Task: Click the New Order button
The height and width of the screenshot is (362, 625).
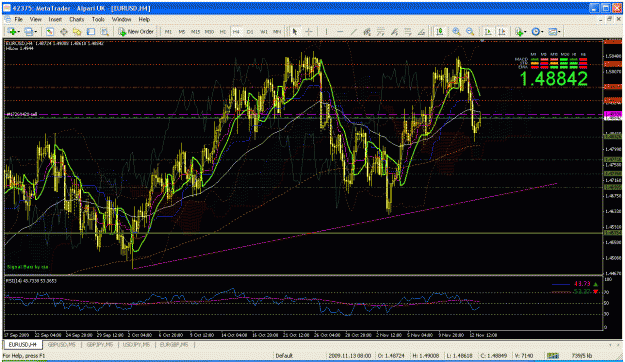Action: point(136,31)
